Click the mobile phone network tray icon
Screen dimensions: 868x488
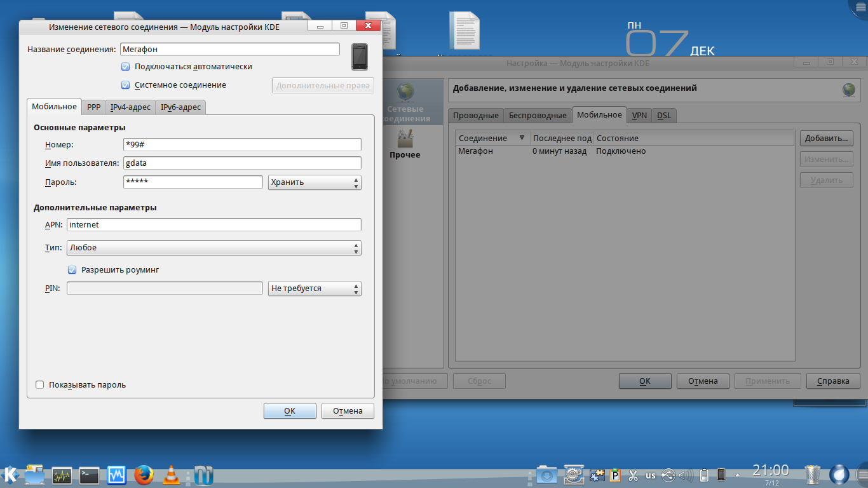[721, 475]
